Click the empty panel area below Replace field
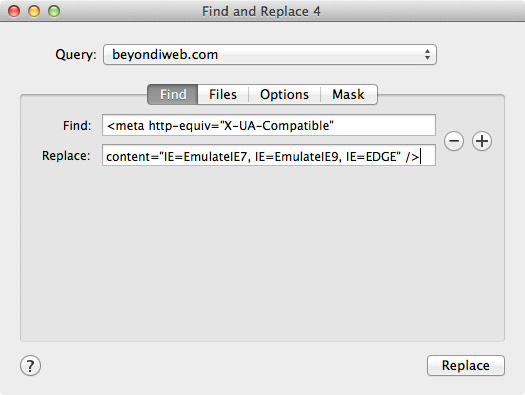This screenshot has height=395, width=525. click(262, 254)
